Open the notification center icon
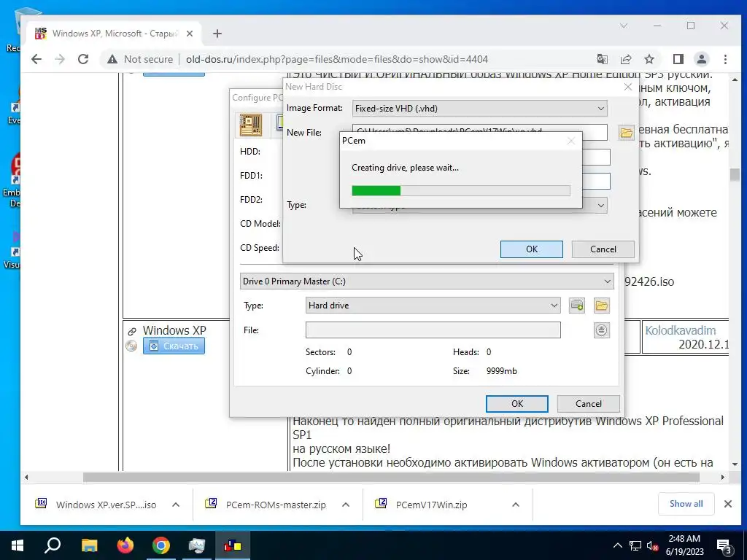 (x=724, y=546)
